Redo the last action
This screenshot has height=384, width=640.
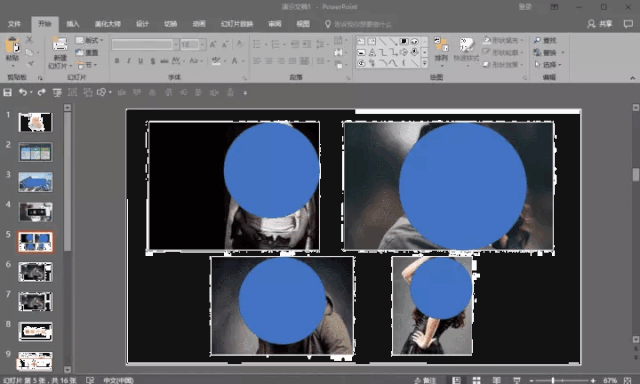point(41,93)
